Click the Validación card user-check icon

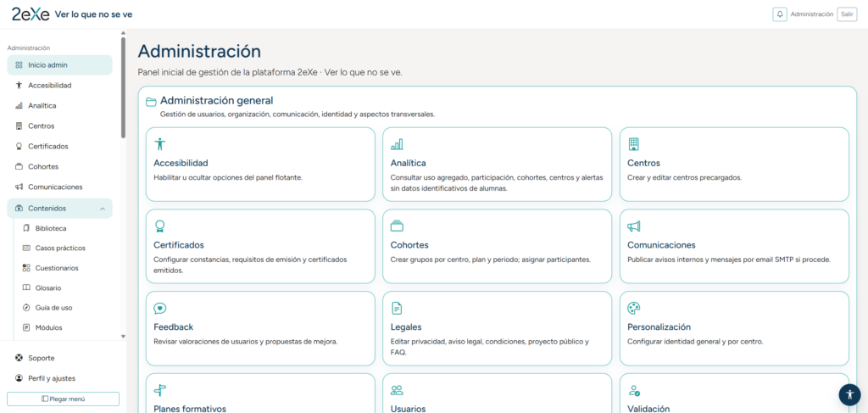tap(634, 390)
